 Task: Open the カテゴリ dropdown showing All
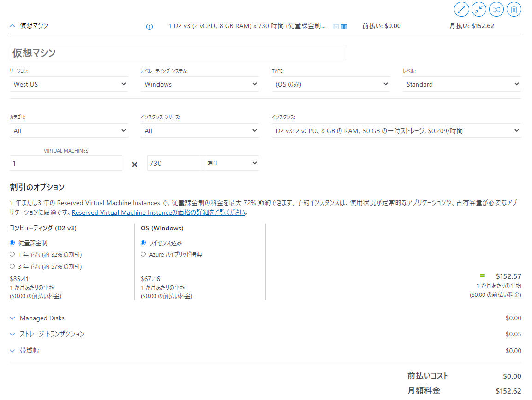tap(69, 130)
